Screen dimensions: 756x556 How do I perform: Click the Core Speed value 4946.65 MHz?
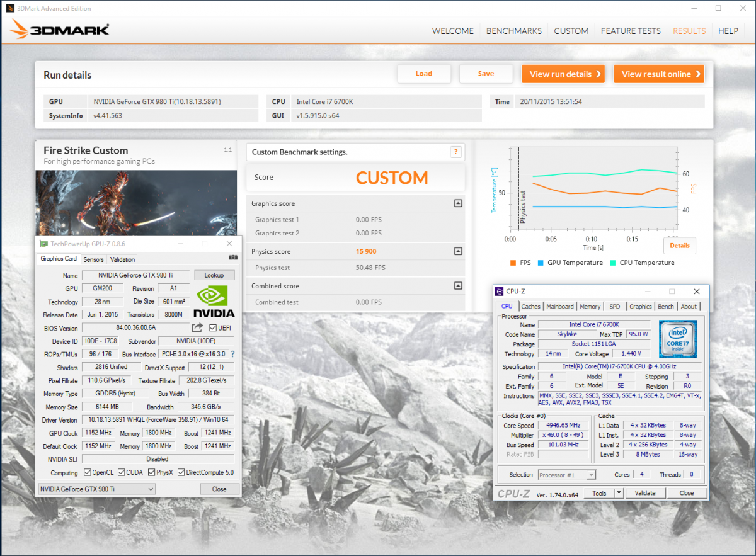[x=563, y=425]
